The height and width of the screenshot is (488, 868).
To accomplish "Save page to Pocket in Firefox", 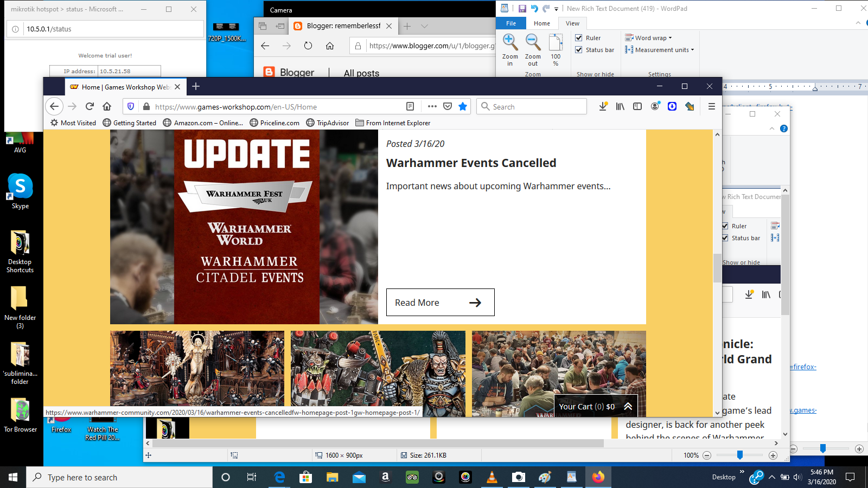I will point(448,107).
